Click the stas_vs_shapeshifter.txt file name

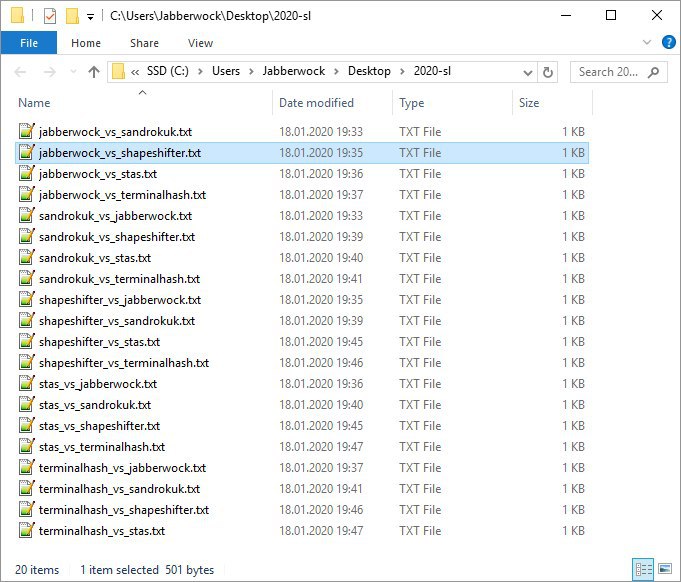coord(99,426)
